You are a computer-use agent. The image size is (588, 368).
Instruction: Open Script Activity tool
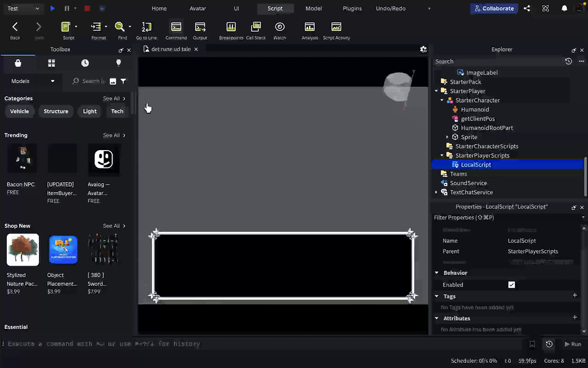coord(336,30)
